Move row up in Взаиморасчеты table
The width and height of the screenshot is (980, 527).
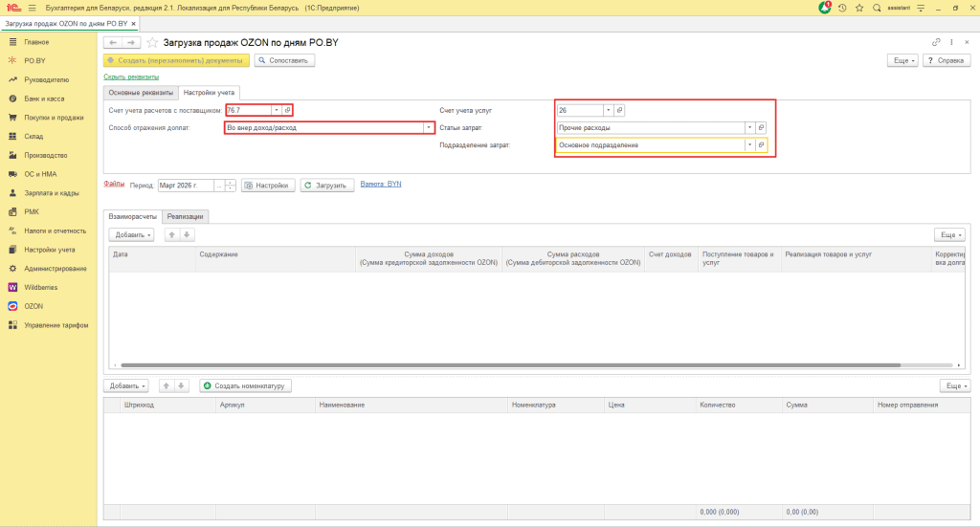(x=172, y=234)
